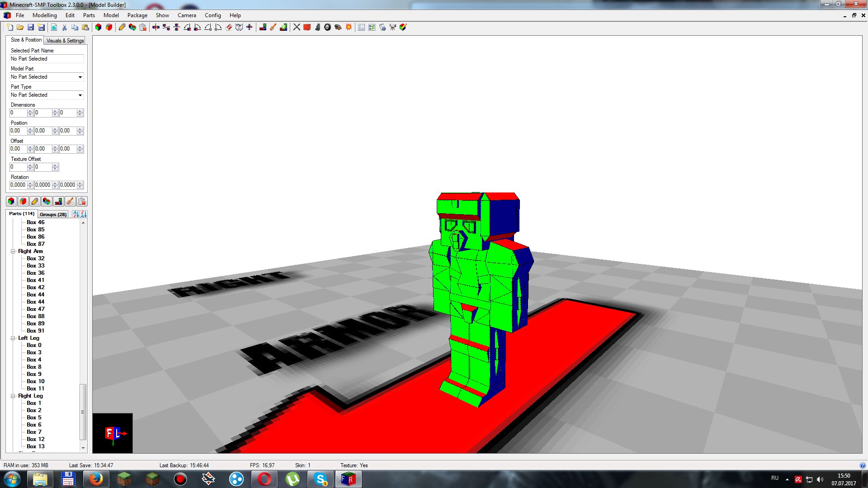Viewport: 868px width, 488px height.
Task: Switch to the Groups (28) tab
Action: [53, 214]
